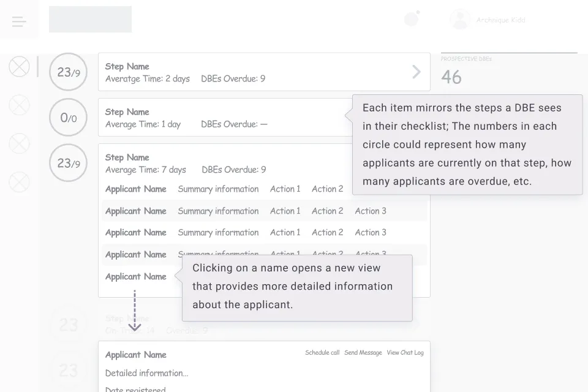Click the Archnique Kidd profile avatar
Viewport: 588px width, 392px height.
click(459, 19)
